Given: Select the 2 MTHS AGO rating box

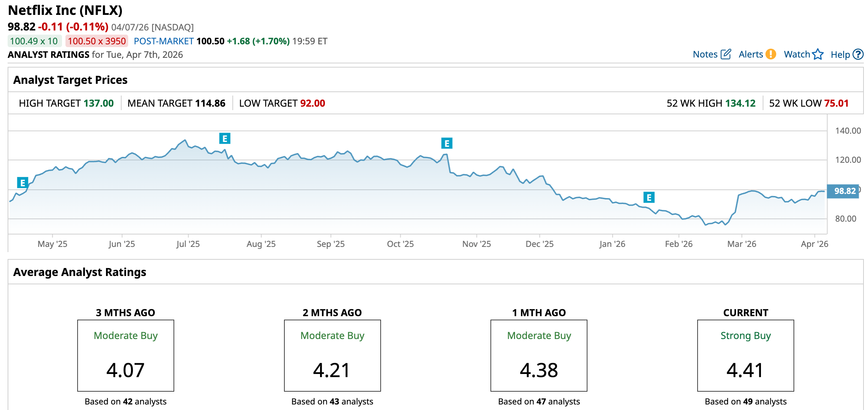Looking at the screenshot, I should [x=332, y=355].
